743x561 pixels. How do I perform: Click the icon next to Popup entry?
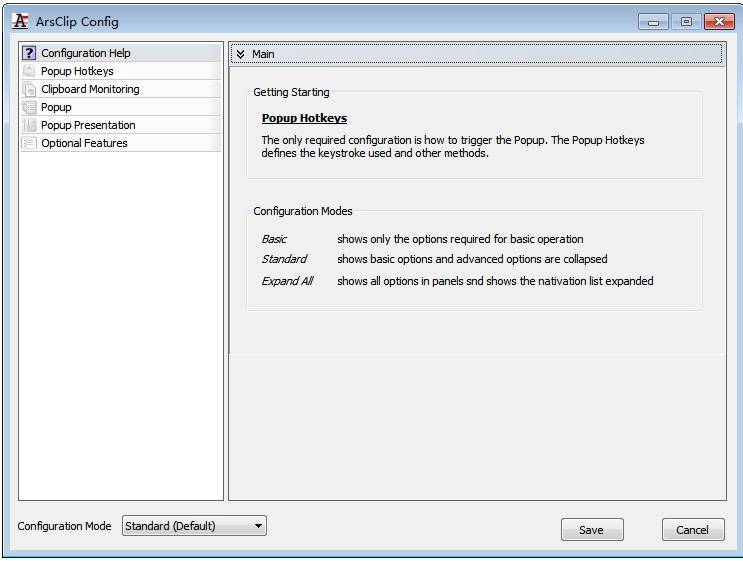(x=29, y=107)
